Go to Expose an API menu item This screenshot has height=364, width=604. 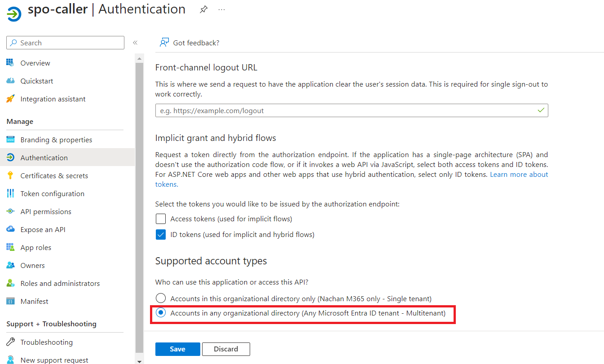(x=43, y=229)
